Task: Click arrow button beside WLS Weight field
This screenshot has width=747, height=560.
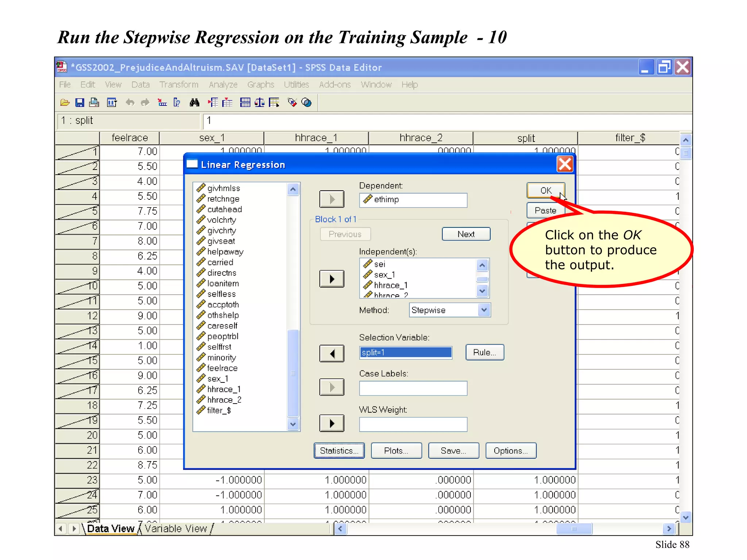Action: tap(332, 423)
